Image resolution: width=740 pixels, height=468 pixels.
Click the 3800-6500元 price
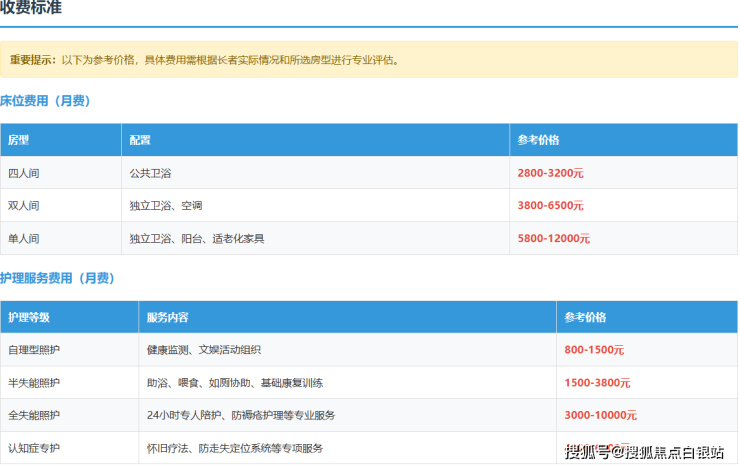pyautogui.click(x=550, y=206)
